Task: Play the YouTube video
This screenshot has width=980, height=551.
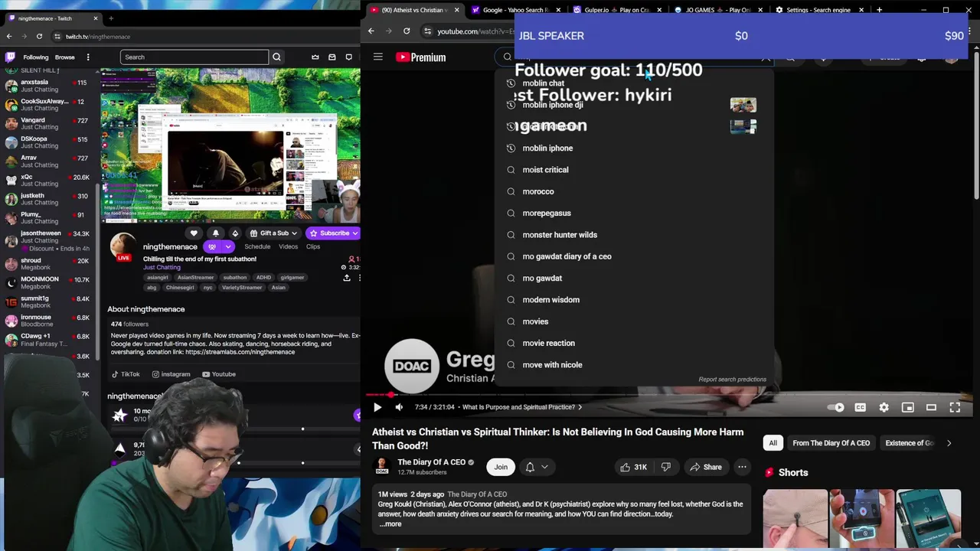Action: pos(377,407)
